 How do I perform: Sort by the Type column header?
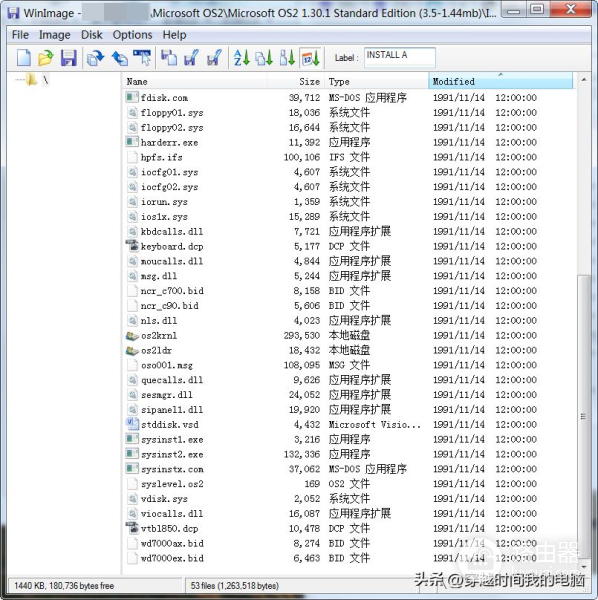(x=376, y=82)
